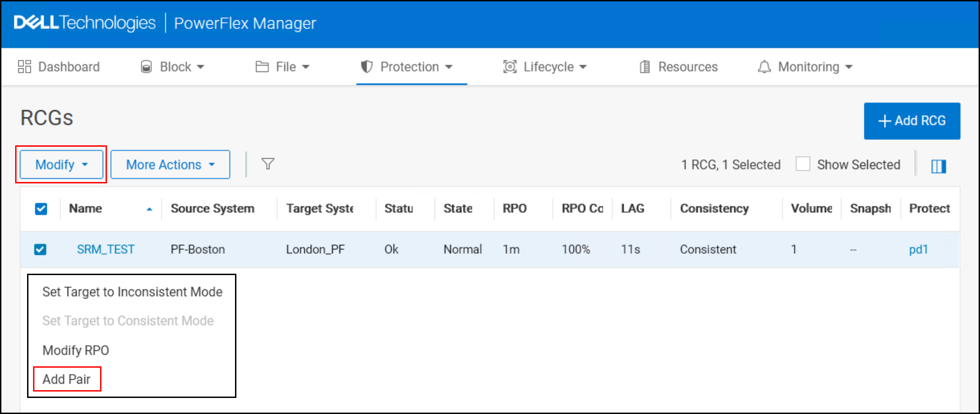This screenshot has height=414, width=980.
Task: Sort by Volumes column header
Action: click(x=812, y=209)
